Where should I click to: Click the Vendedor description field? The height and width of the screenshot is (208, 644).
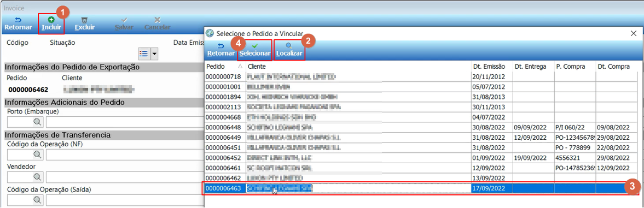(x=125, y=177)
